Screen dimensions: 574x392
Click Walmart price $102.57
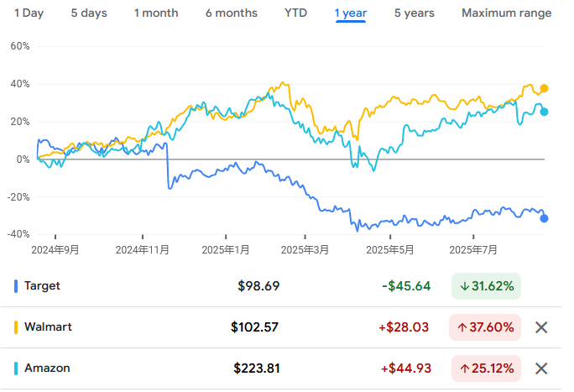(254, 327)
